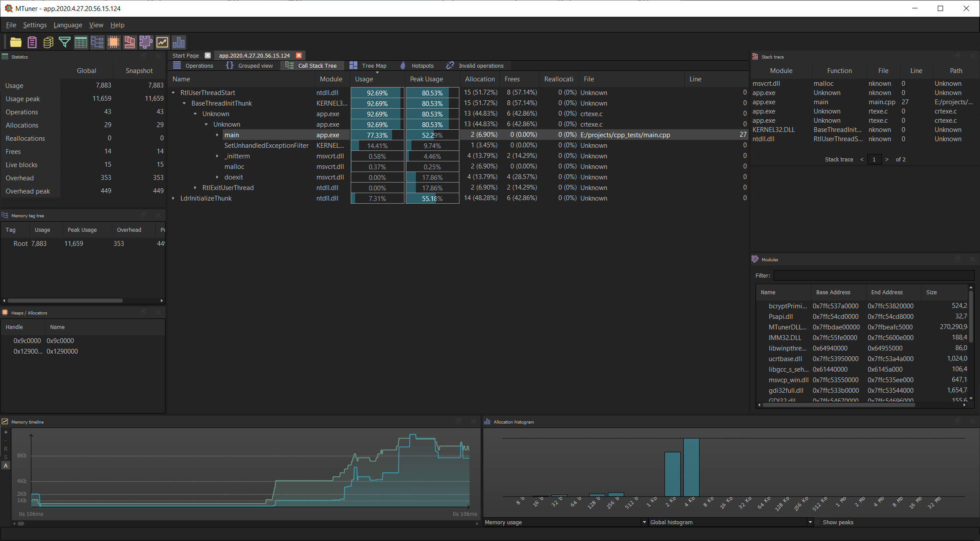Expand the doexit node in the call stack
The height and width of the screenshot is (541, 980).
(217, 177)
